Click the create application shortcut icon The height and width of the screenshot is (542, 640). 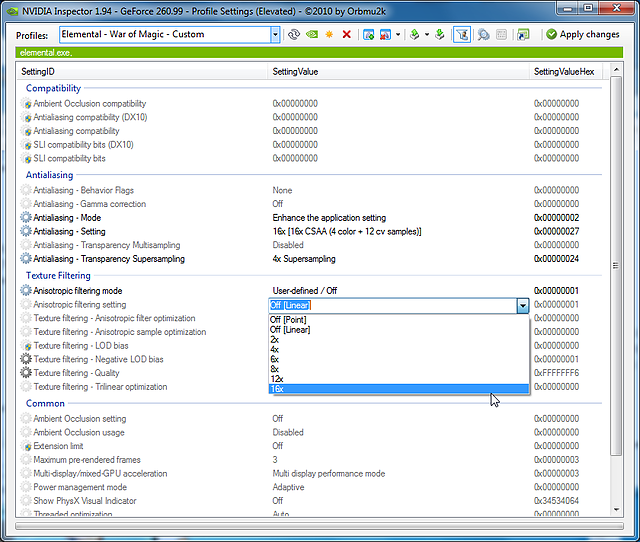tap(523, 35)
